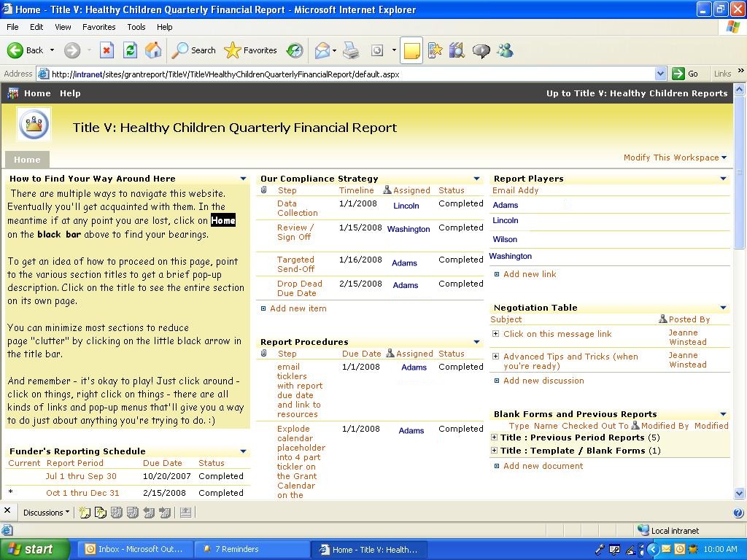The height and width of the screenshot is (560, 747).
Task: Toggle the Discuss yellow note toolbar icon
Action: coord(411,50)
